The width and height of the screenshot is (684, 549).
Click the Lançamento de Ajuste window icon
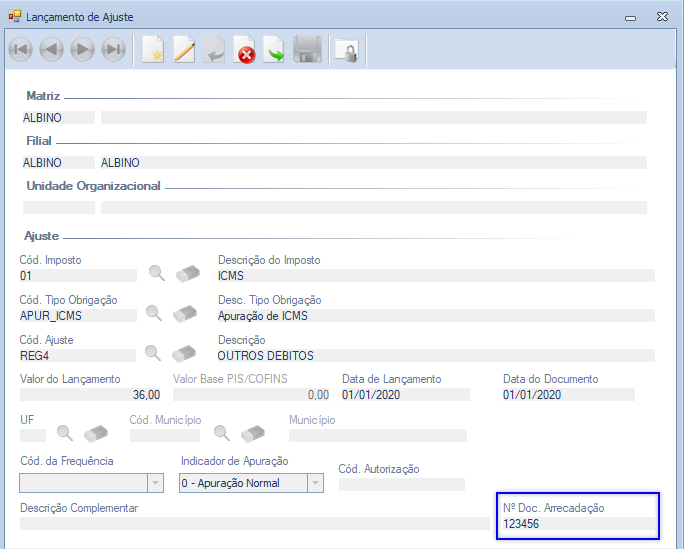click(15, 17)
